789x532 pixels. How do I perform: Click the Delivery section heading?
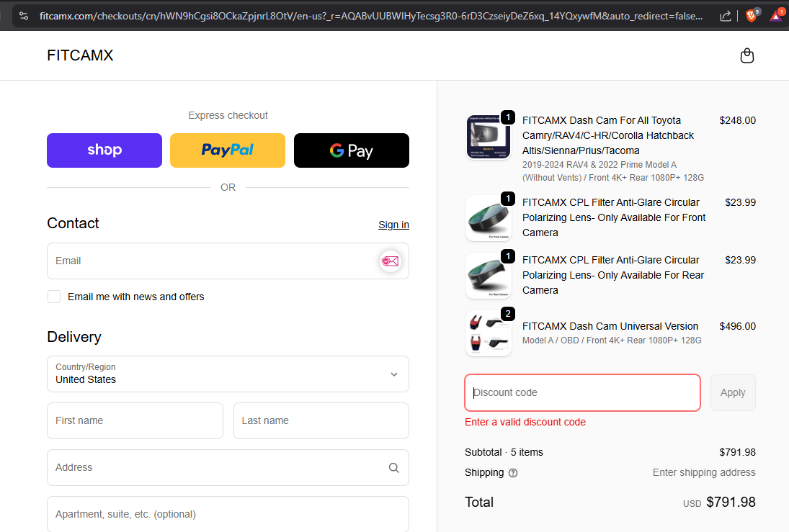coord(74,337)
